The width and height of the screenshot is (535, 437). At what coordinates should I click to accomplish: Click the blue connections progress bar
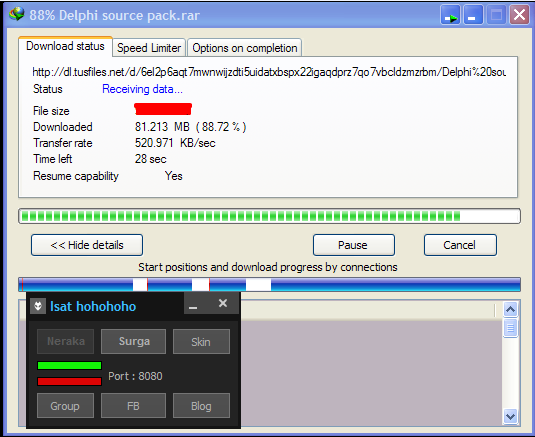(269, 285)
